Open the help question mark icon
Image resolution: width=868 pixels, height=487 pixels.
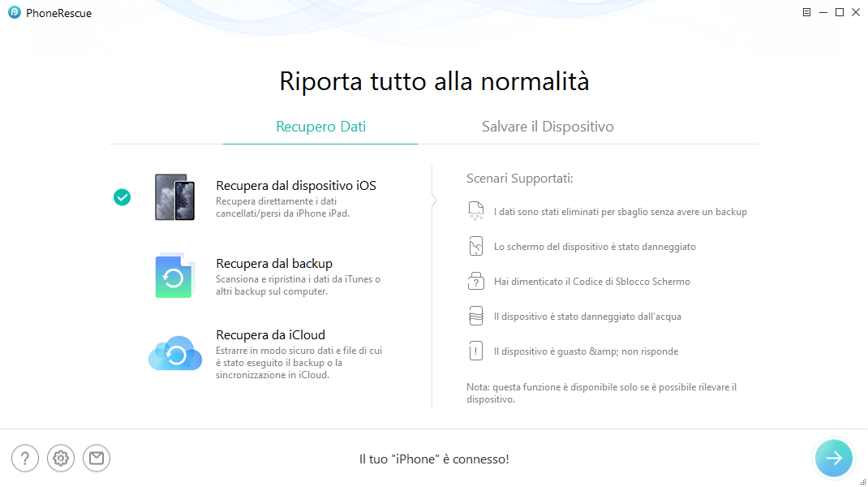(25, 459)
